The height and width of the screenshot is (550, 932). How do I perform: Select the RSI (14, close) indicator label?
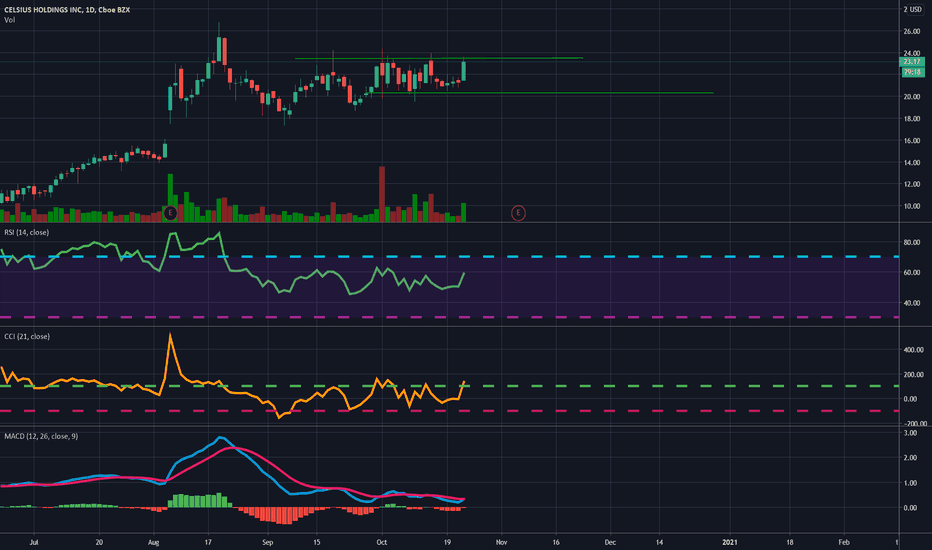27,232
